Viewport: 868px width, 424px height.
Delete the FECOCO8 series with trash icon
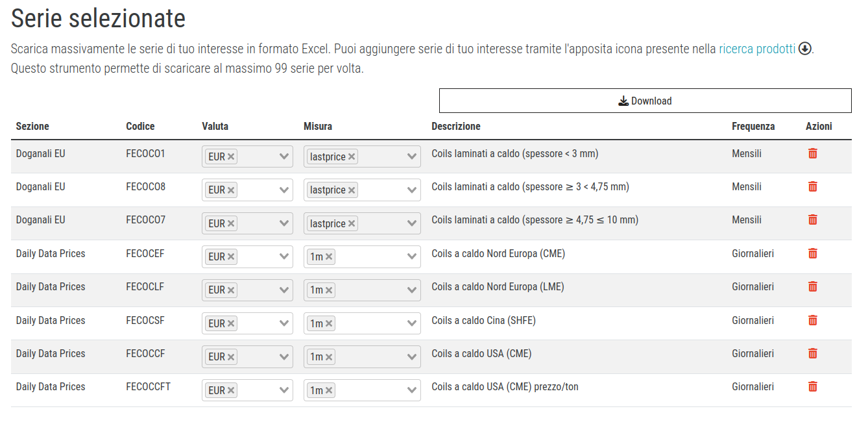click(x=812, y=186)
